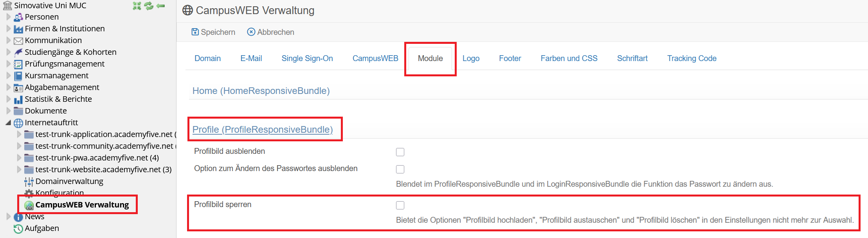Enable the Profilbild ausblenden checkbox
This screenshot has width=868, height=238.
click(400, 152)
